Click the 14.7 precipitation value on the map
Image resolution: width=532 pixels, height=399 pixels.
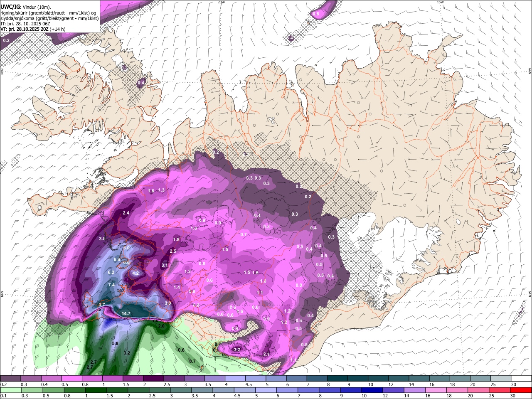[126, 313]
